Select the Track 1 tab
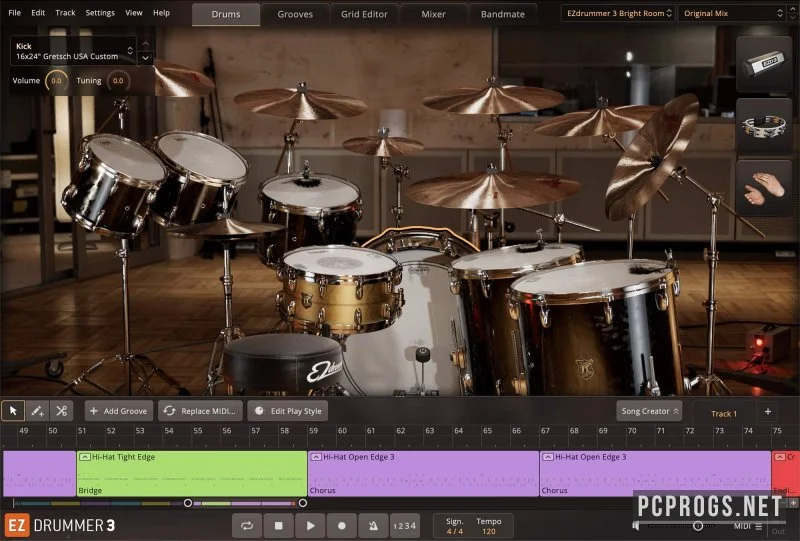Viewport: 800px width, 541px height. pos(723,413)
